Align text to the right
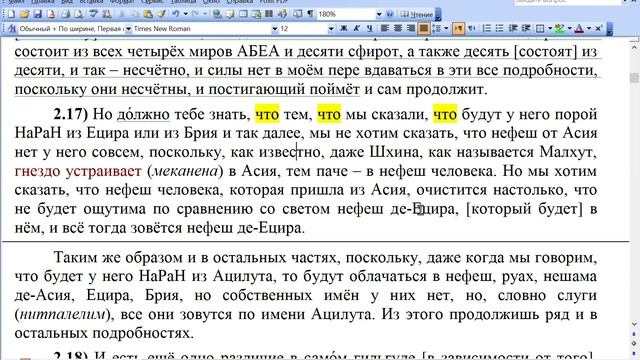Screen dimensions: 640x360 [411, 28]
